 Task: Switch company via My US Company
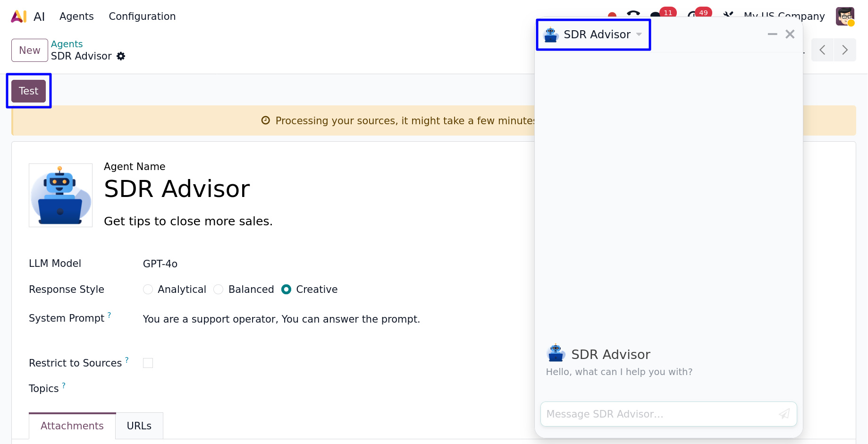(784, 16)
